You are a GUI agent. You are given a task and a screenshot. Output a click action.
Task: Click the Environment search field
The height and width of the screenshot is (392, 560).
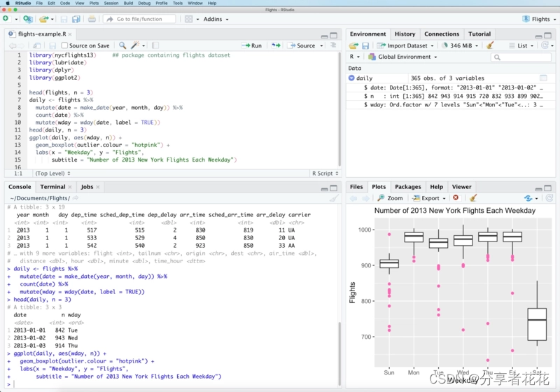pyautogui.click(x=521, y=57)
